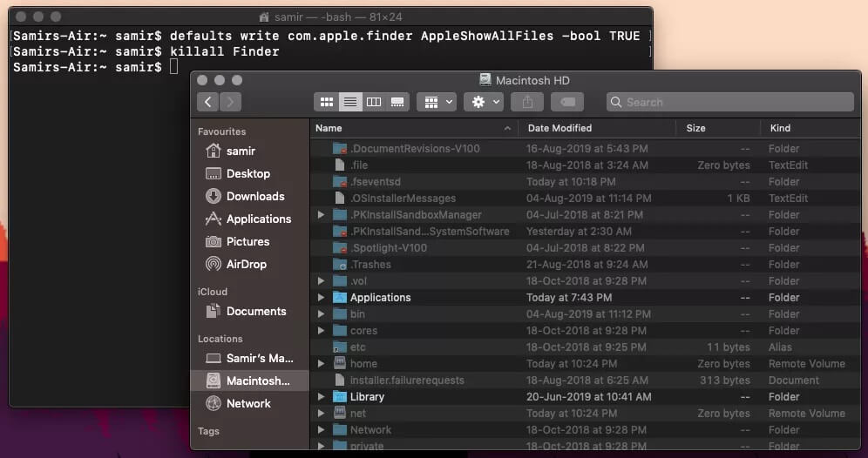Switch Finder to gallery view

[397, 102]
